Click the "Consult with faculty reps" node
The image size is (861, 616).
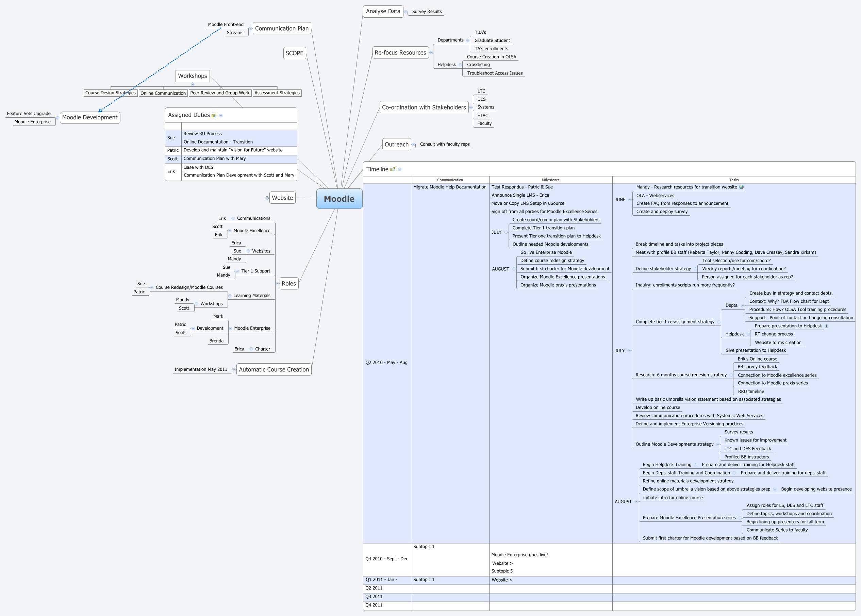(x=445, y=144)
